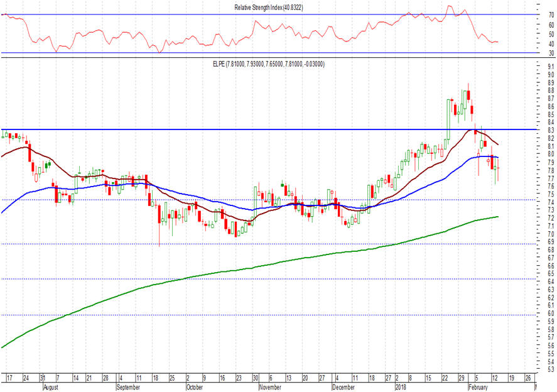557x392 pixels.
Task: Click date label 28 on time axis
Action: [x=105, y=378]
